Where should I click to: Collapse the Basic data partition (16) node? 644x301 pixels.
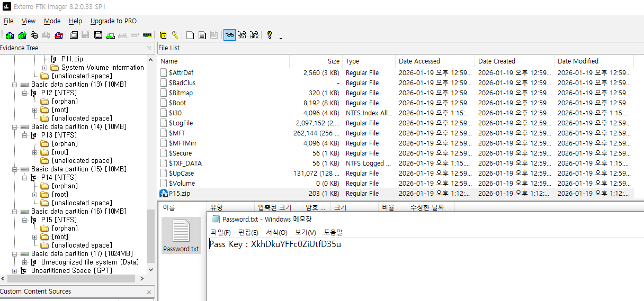14,212
